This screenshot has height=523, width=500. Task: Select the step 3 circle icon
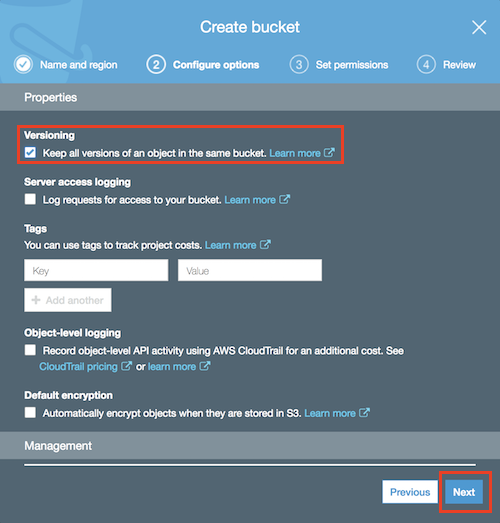tap(299, 64)
